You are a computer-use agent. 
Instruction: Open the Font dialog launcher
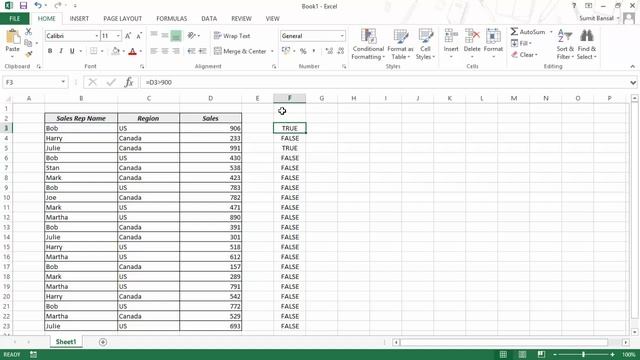(142, 66)
